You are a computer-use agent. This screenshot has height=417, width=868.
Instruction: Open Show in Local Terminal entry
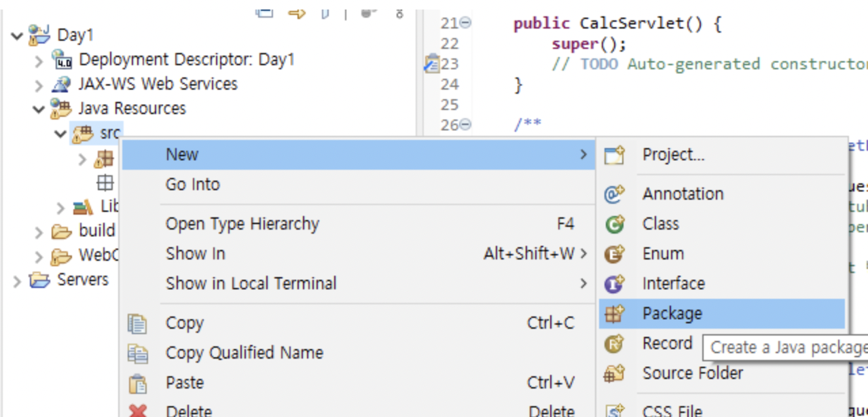358,284
